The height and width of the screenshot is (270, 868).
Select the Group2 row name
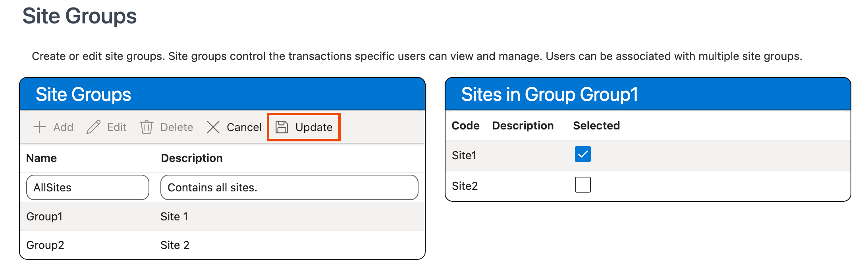pyautogui.click(x=45, y=245)
